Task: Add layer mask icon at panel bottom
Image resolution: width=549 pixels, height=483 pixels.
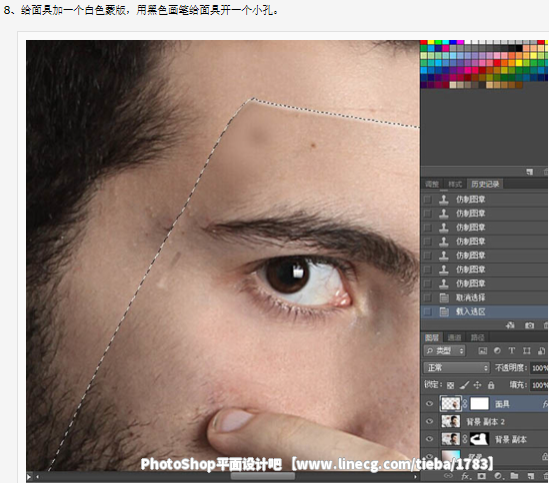Action: (482, 476)
